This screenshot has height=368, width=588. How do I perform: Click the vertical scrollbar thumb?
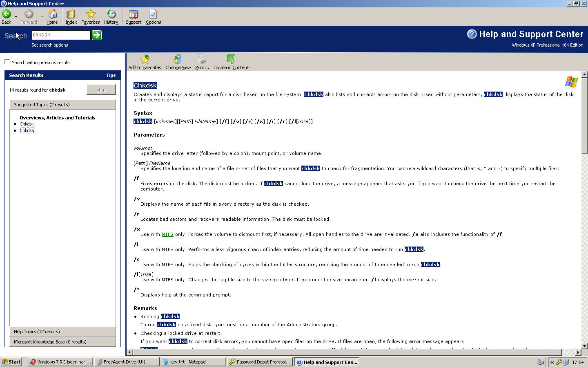click(584, 116)
